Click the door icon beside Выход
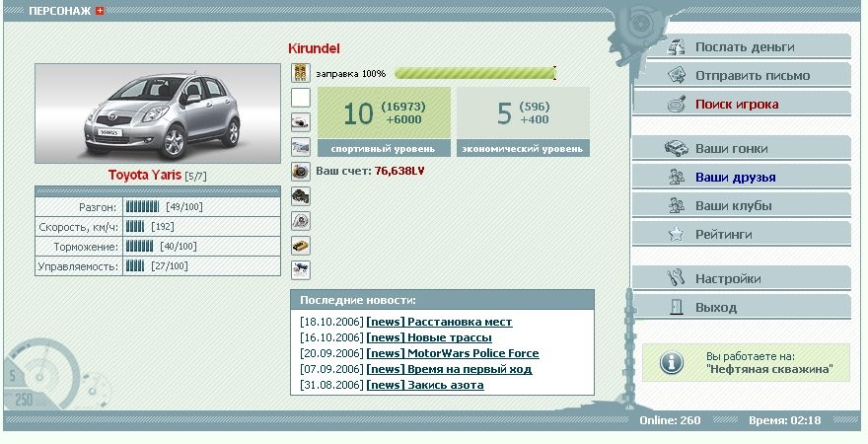Screen dimensions: 868x444 click(677, 307)
